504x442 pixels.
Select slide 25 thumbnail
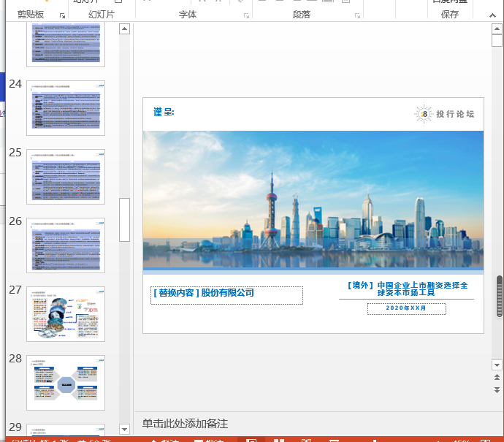pyautogui.click(x=66, y=177)
